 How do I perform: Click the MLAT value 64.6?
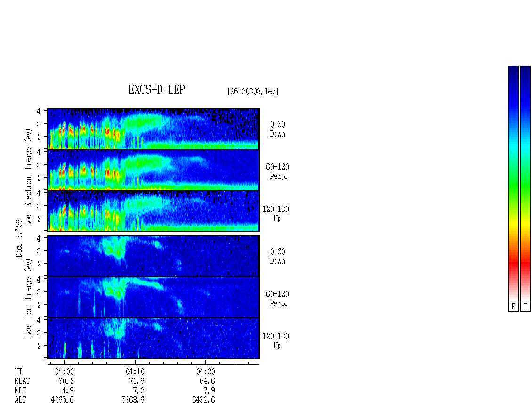tap(207, 381)
